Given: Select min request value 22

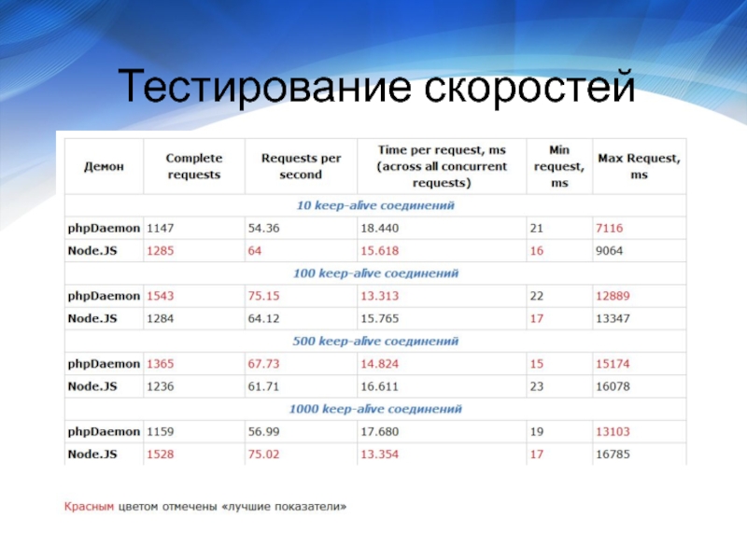Looking at the screenshot, I should coord(536,296).
